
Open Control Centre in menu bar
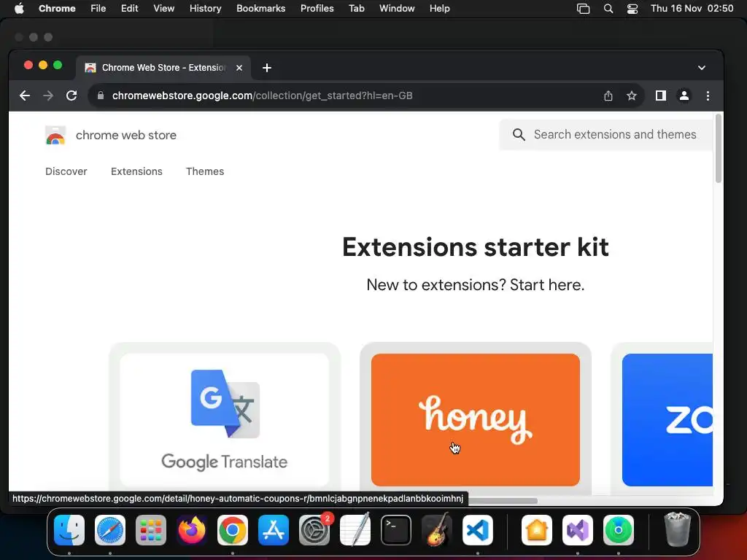coord(632,9)
